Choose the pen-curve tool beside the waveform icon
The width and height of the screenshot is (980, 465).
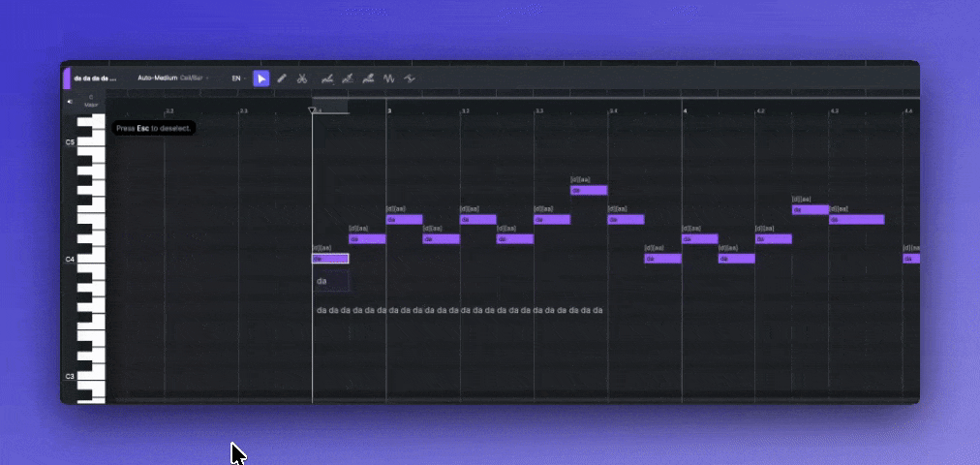tap(368, 78)
